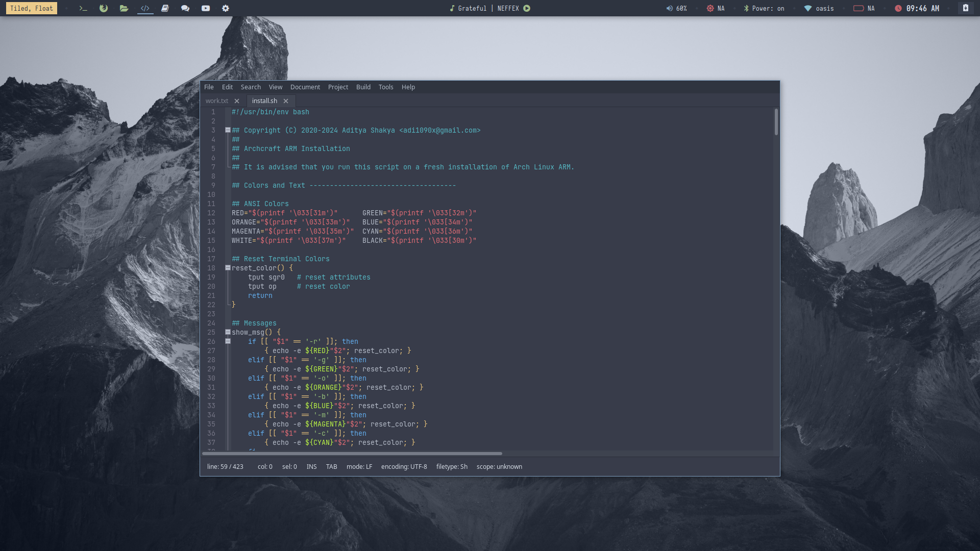
Task: Select the code editor workspace icon
Action: [x=145, y=8]
